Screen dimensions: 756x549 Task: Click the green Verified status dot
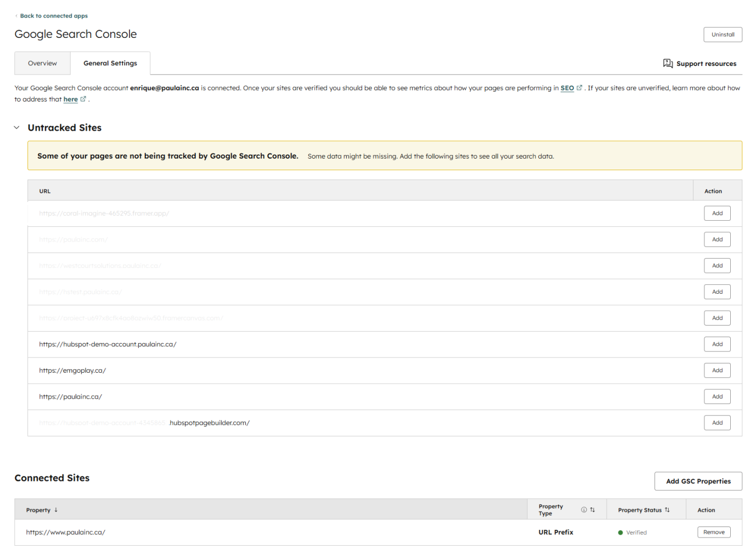coord(620,533)
